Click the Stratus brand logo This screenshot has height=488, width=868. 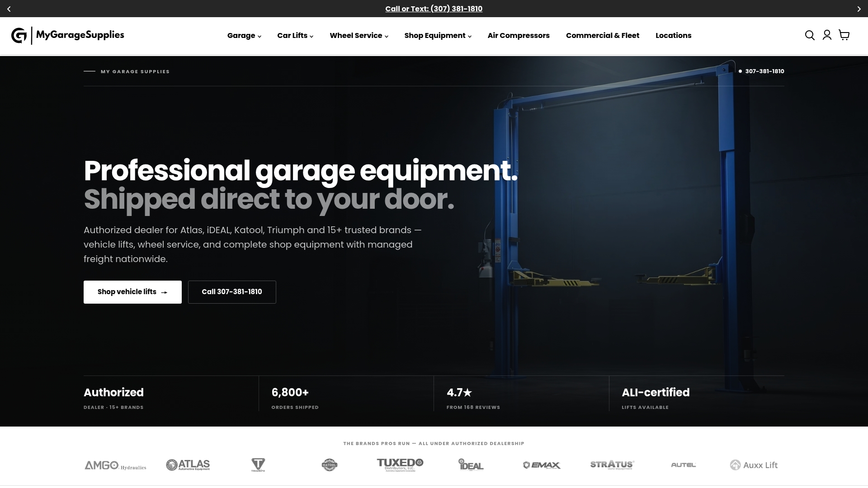(612, 465)
